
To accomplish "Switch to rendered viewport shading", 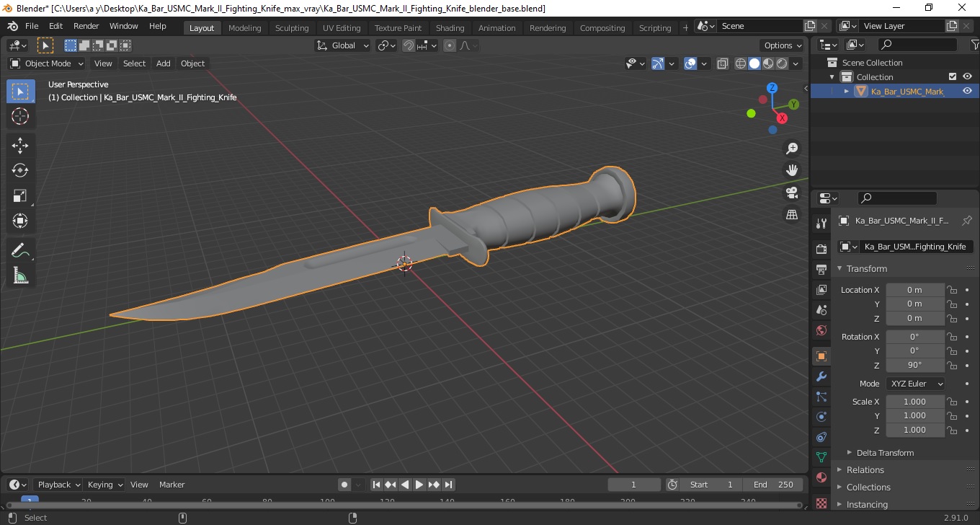I will pyautogui.click(x=782, y=63).
